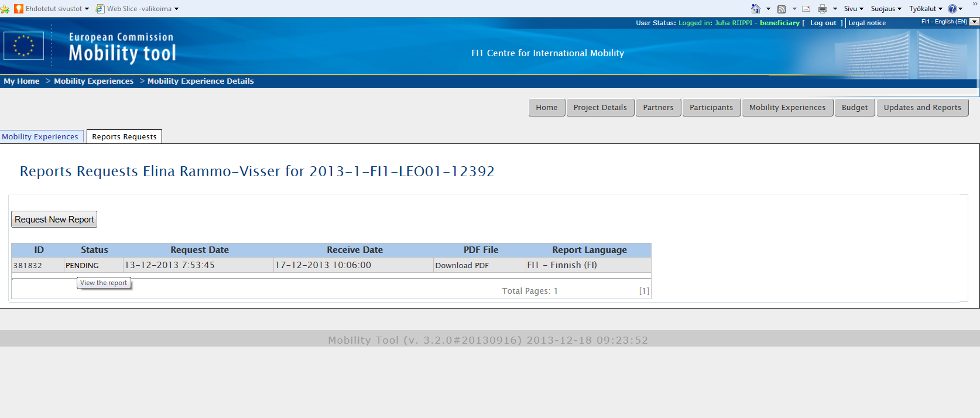980x418 pixels.
Task: Click the RSS feeds icon
Action: tap(782, 9)
